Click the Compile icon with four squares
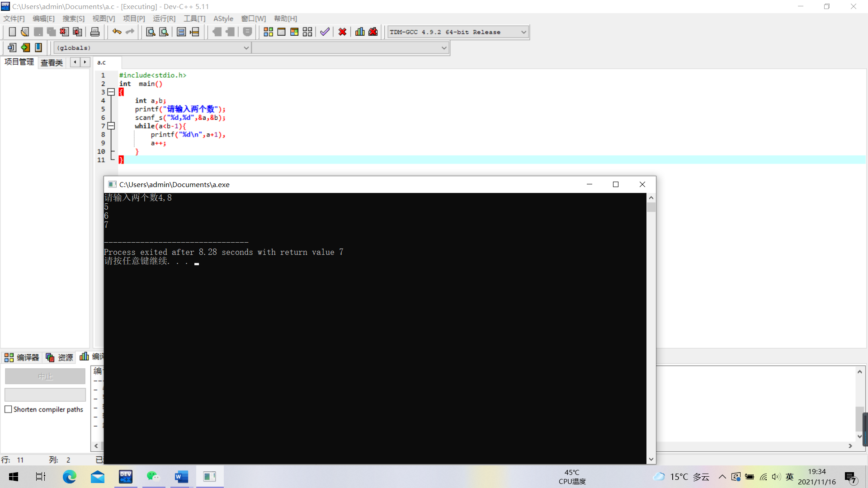The height and width of the screenshot is (488, 868). 268,32
